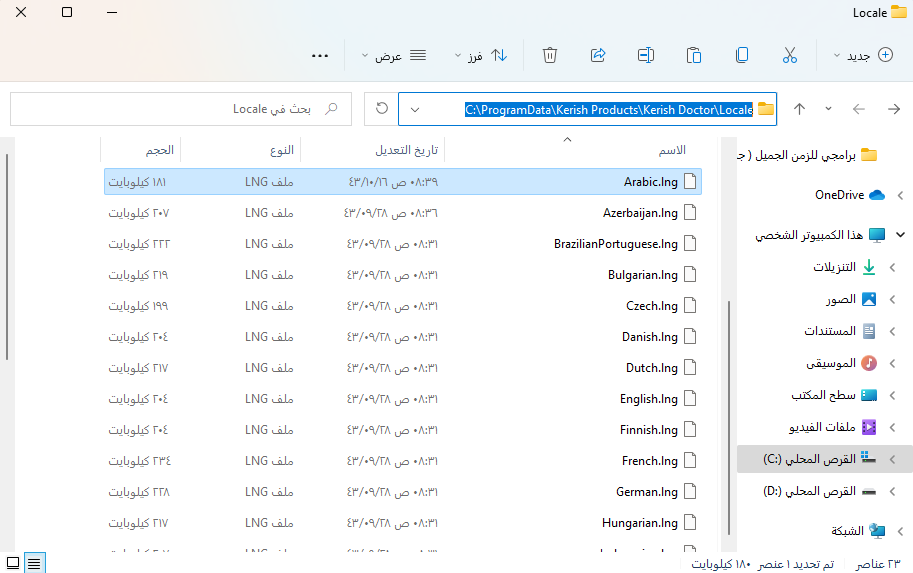Expand the القرص المحلي (D:) node
The width and height of the screenshot is (913, 573).
892,491
